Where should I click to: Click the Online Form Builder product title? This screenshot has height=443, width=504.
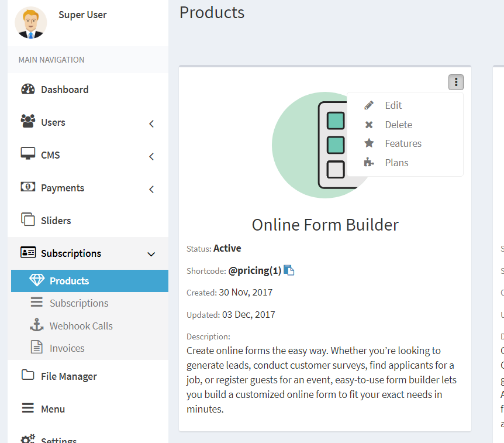tap(325, 225)
